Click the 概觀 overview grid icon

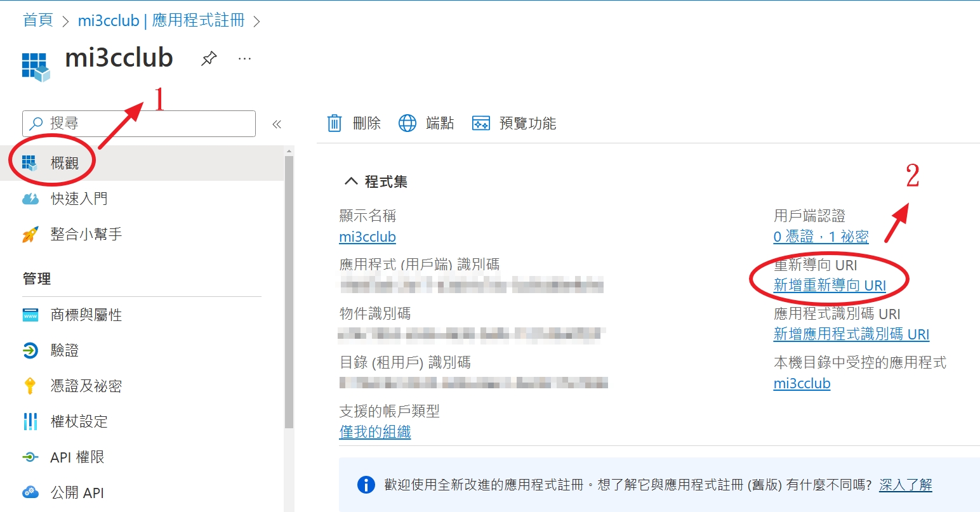[30, 163]
